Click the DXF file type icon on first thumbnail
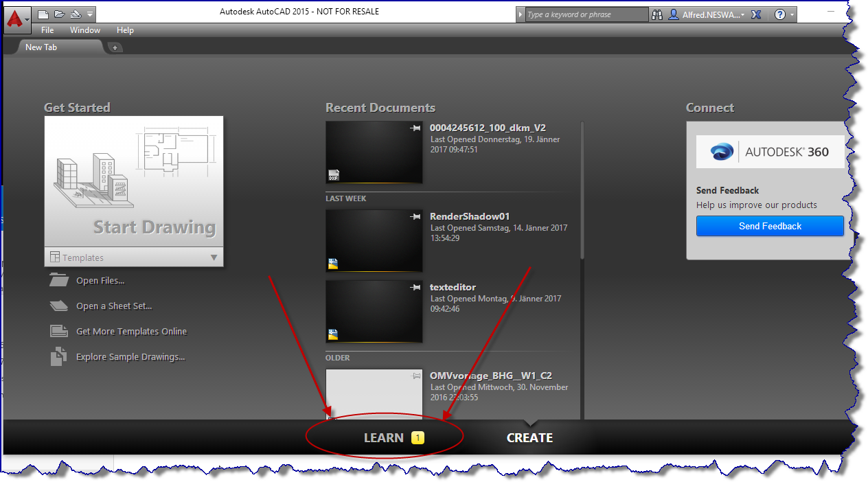The image size is (868, 482). click(334, 174)
